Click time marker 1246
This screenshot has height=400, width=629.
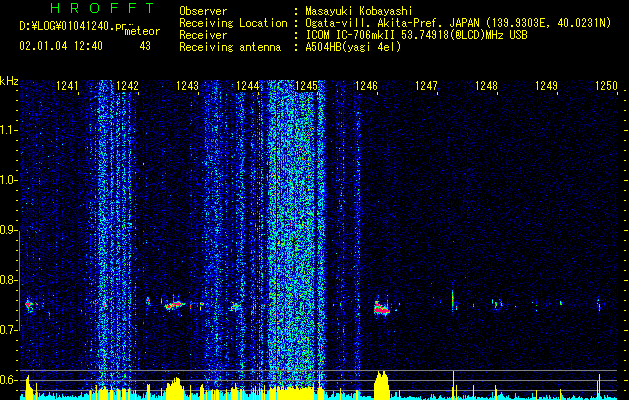tap(366, 86)
